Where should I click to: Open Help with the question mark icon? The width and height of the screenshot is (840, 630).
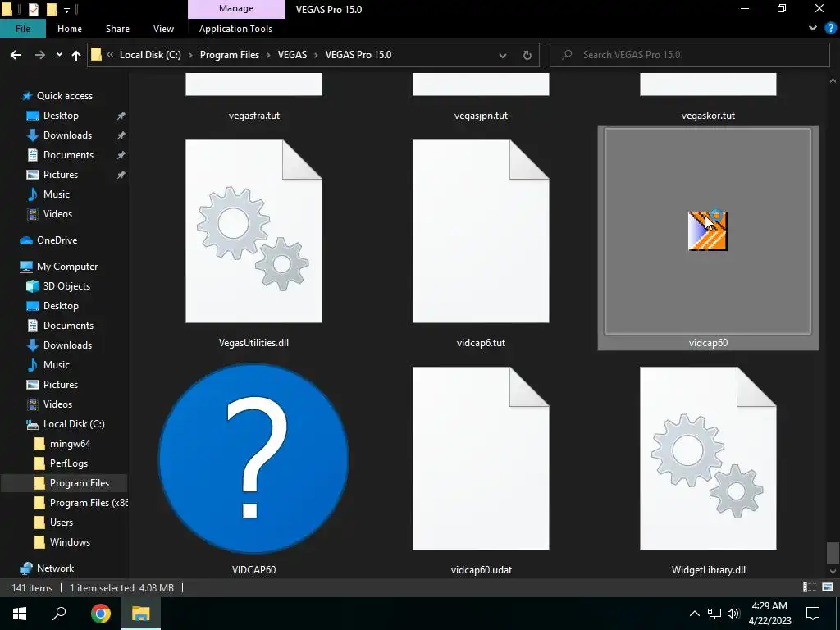point(831,29)
